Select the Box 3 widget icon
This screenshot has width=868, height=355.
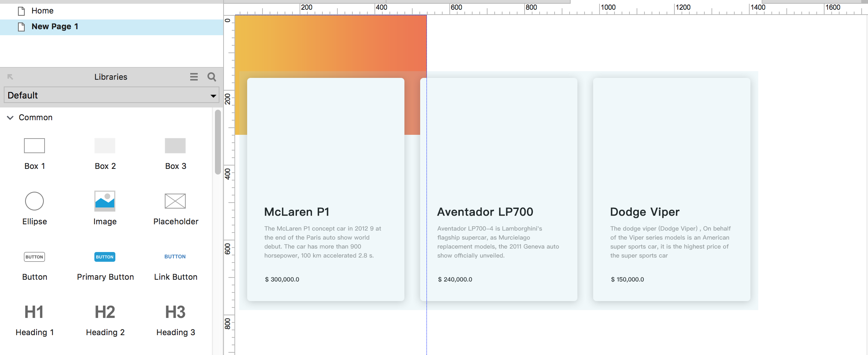[175, 146]
